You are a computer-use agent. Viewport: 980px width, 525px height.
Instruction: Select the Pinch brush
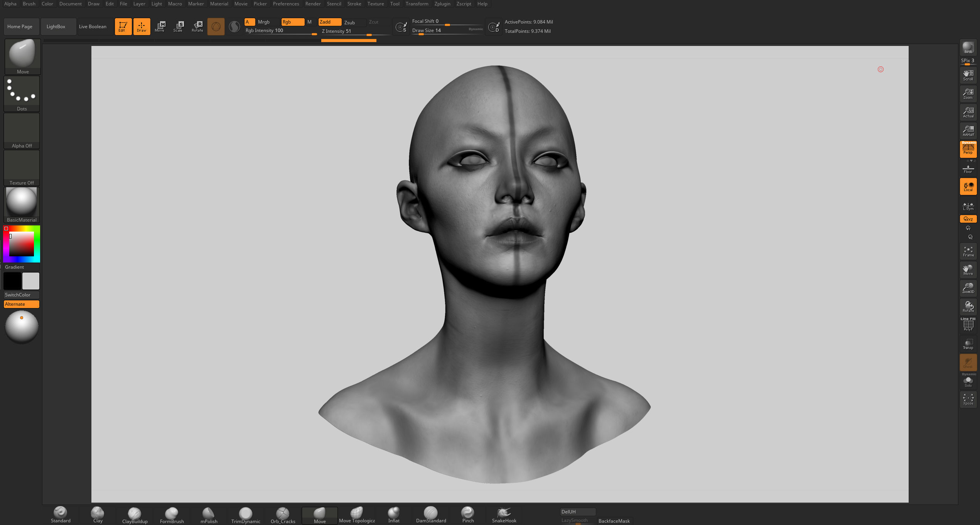pos(468,515)
